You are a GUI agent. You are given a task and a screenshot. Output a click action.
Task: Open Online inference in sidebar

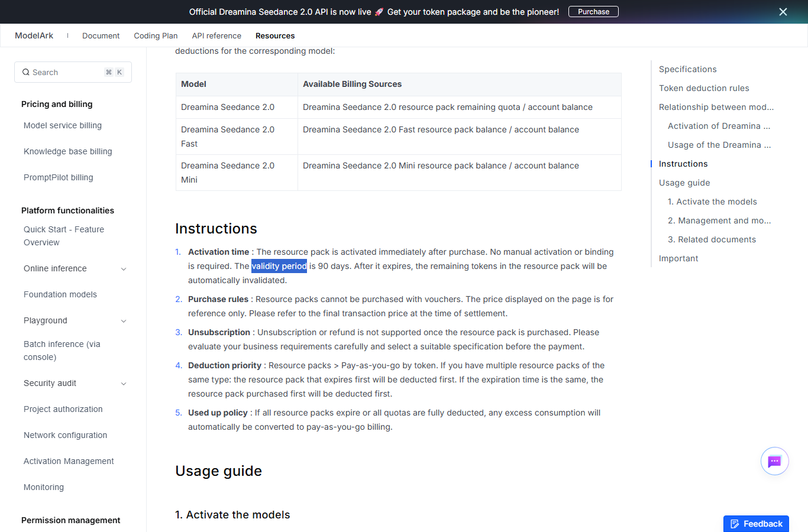pos(55,268)
